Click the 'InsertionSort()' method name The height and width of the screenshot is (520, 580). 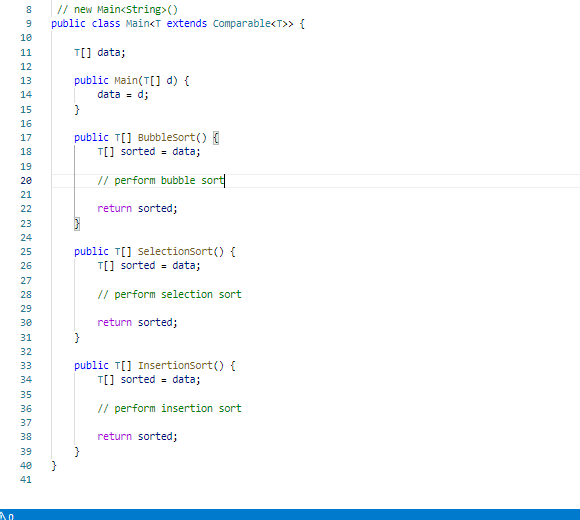click(181, 365)
